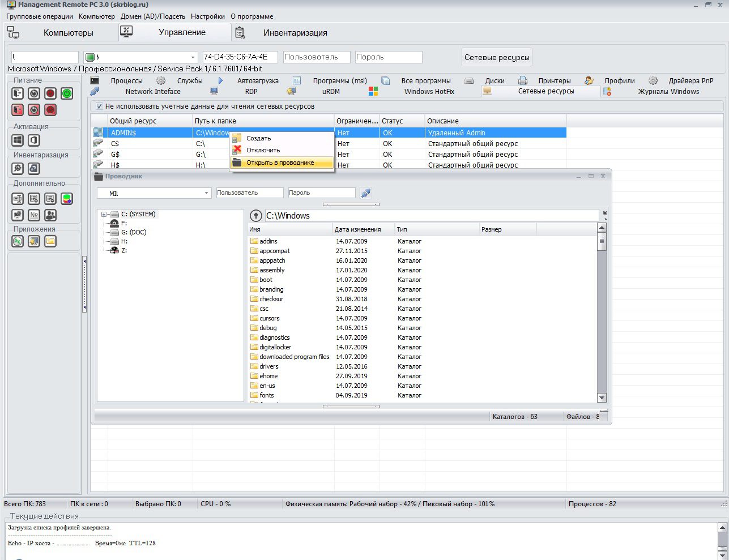729x560 pixels.
Task: Expand the C: (SYSTEM) tree node
Action: point(104,215)
